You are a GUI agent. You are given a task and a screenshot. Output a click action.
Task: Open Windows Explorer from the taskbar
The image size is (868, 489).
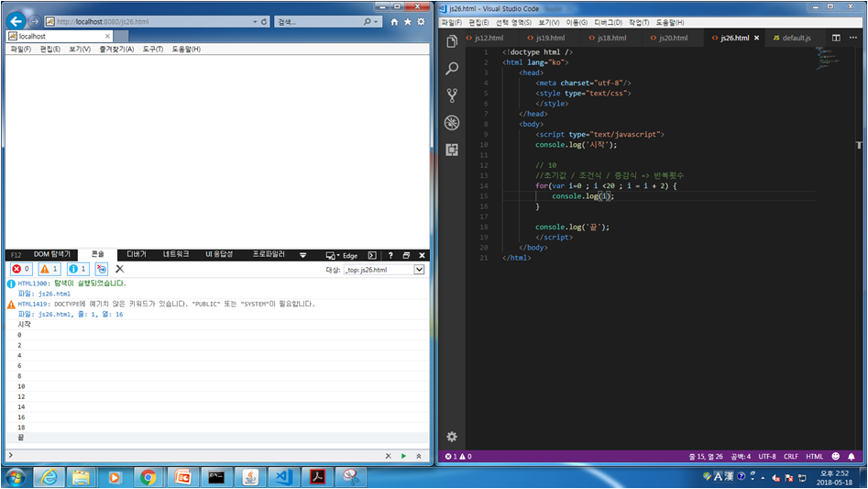(81, 477)
